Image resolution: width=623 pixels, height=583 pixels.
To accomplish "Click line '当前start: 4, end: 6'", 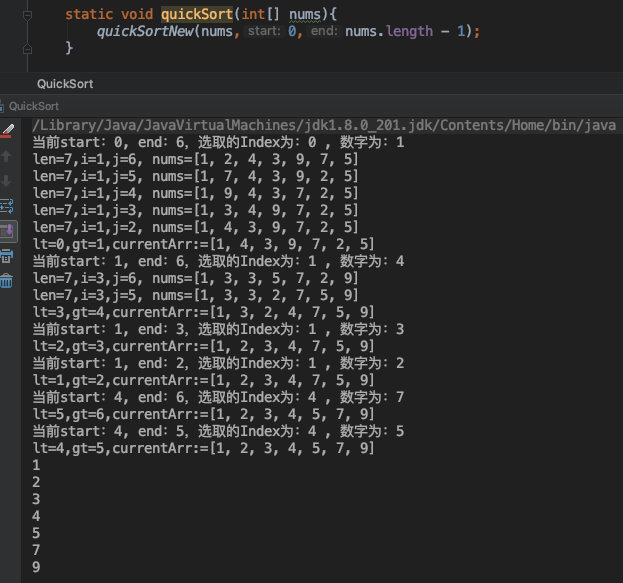I will (x=218, y=397).
